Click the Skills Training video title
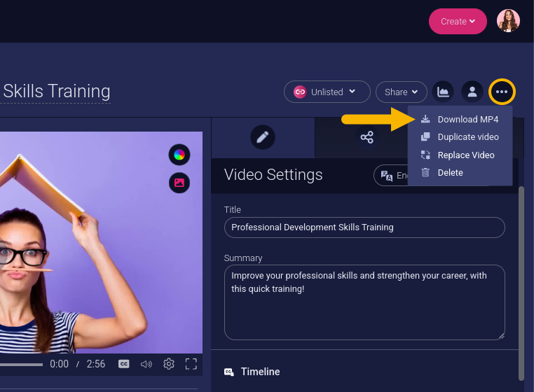Viewport: 534px width, 392px height. (x=57, y=91)
